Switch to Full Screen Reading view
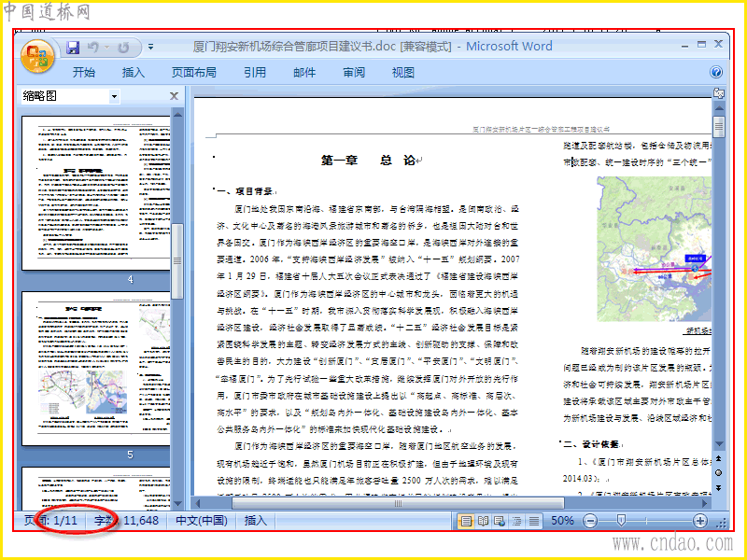 coord(483,521)
